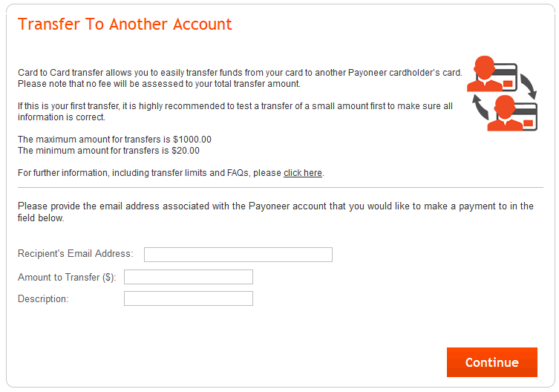Click the upward curved transfer arrow
Viewport: 559px width, 392px height.
coord(480,107)
